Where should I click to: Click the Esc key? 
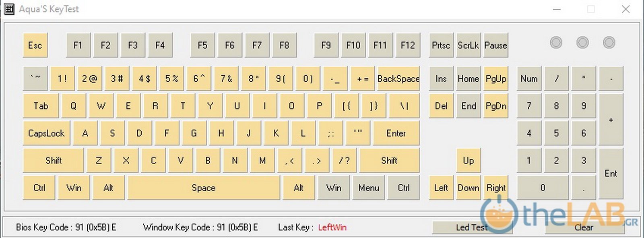tap(35, 45)
